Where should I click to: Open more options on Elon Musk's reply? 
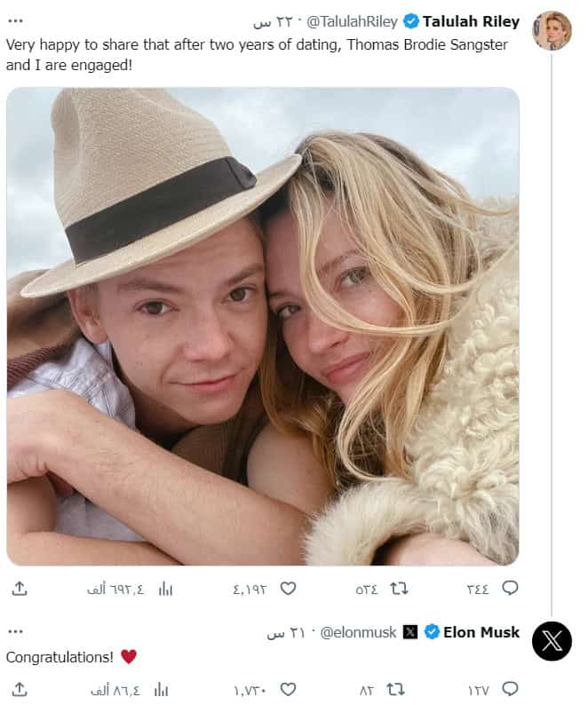coord(15,631)
